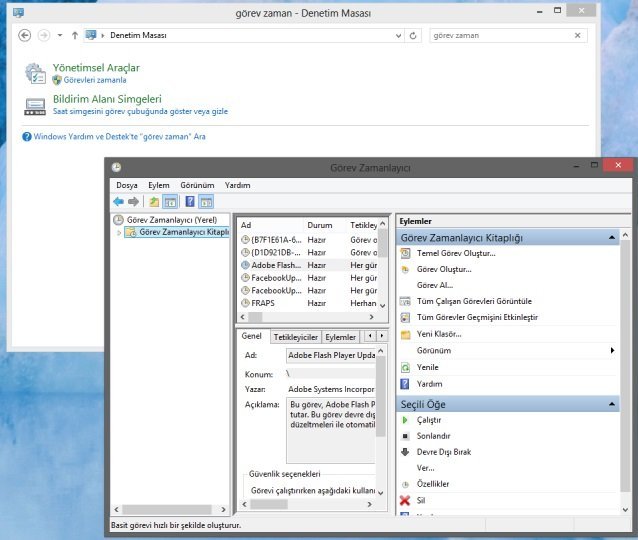The width and height of the screenshot is (638, 540).
Task: Click the Yeni Klasör folder icon
Action: click(405, 334)
